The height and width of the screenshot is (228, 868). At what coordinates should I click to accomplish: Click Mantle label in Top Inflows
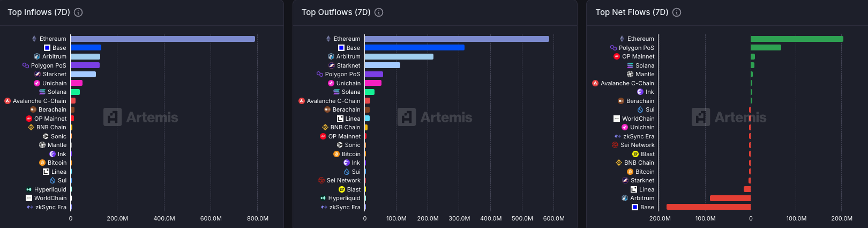coord(57,145)
